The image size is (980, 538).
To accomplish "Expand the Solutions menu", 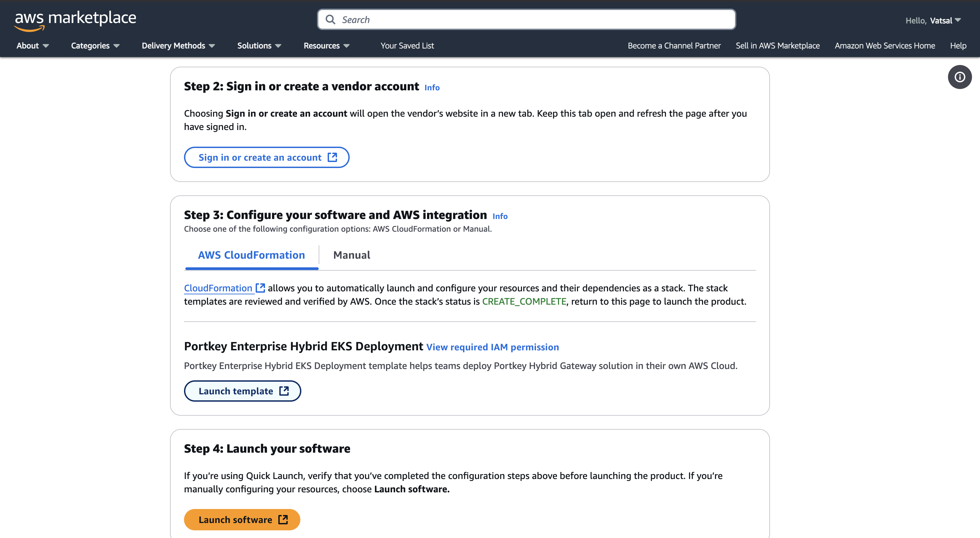I will point(259,46).
